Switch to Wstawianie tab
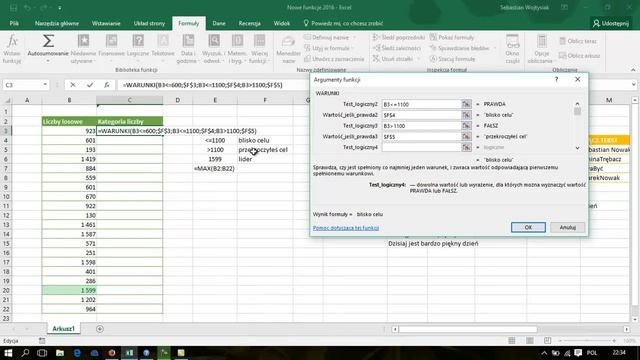The image size is (640, 360). pos(106,24)
